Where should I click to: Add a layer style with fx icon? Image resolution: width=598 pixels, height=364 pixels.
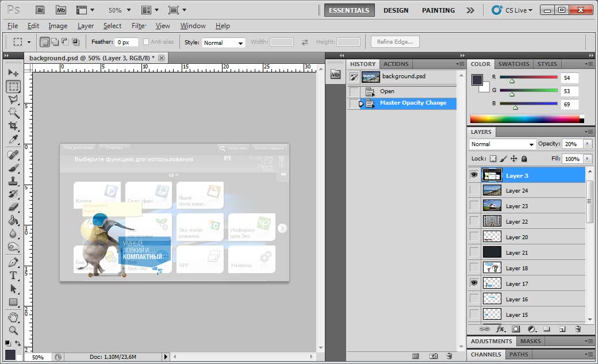500,329
